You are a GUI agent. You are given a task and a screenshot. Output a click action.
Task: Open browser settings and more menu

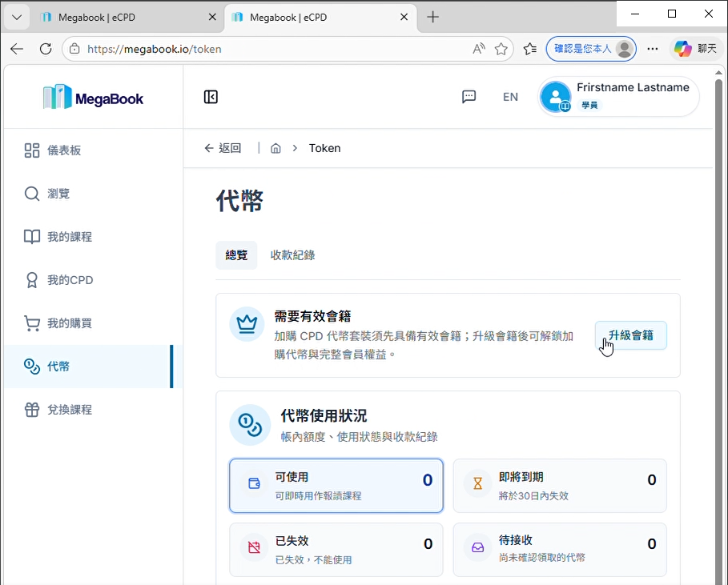click(653, 49)
